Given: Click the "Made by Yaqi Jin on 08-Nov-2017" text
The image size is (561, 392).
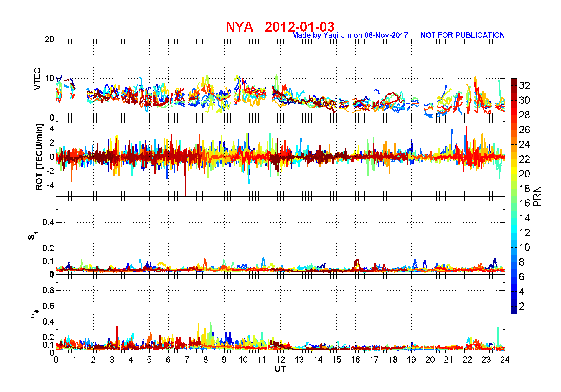Looking at the screenshot, I should tap(350, 35).
